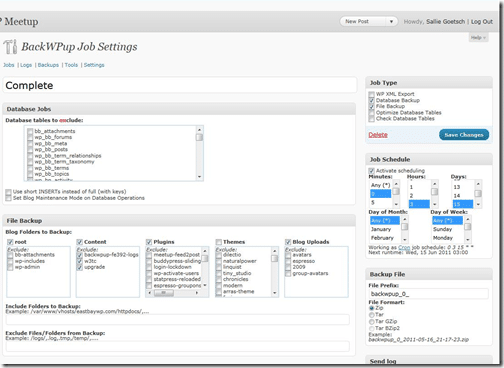Viewport: 504px width, 368px height.
Task: Click the Delete job link
Action: [x=378, y=135]
